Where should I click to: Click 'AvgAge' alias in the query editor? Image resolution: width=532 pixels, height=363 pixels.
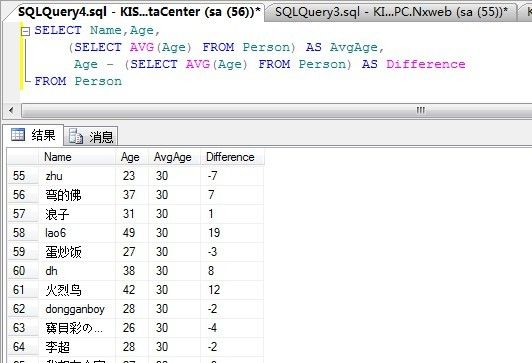click(x=354, y=47)
